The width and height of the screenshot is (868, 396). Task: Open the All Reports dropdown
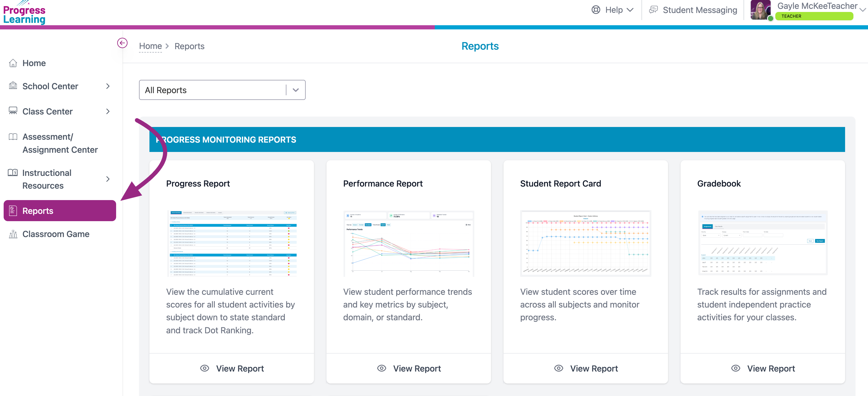tap(222, 90)
